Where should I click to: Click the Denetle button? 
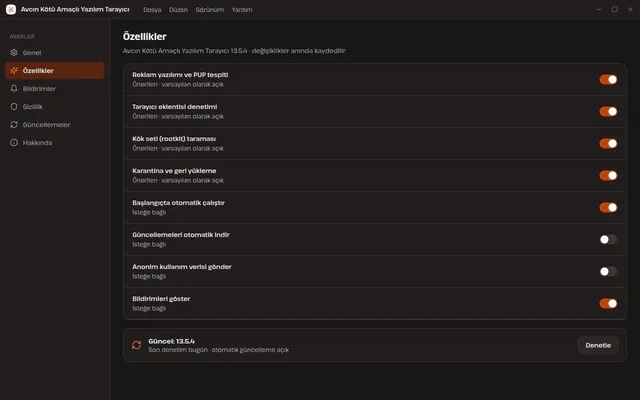click(598, 345)
